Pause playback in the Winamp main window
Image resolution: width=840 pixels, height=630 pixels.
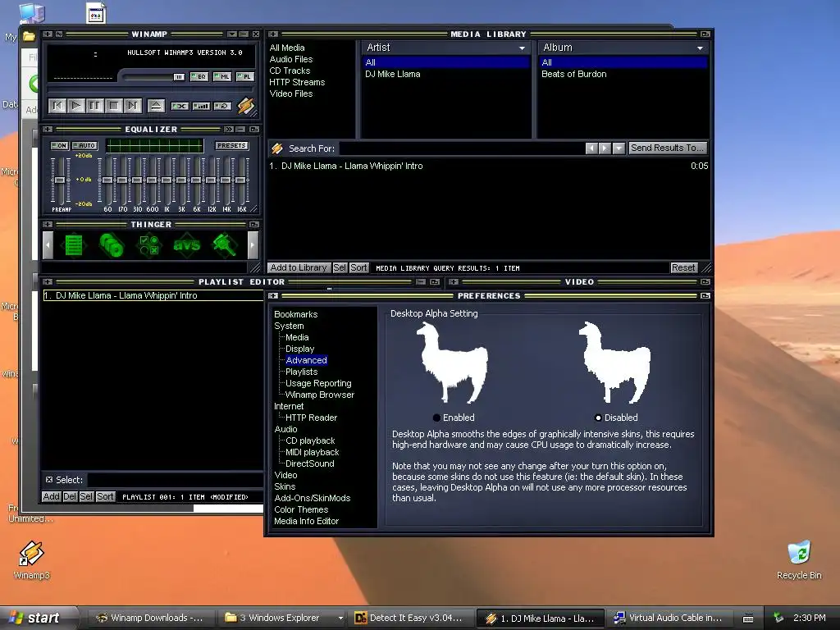click(95, 106)
